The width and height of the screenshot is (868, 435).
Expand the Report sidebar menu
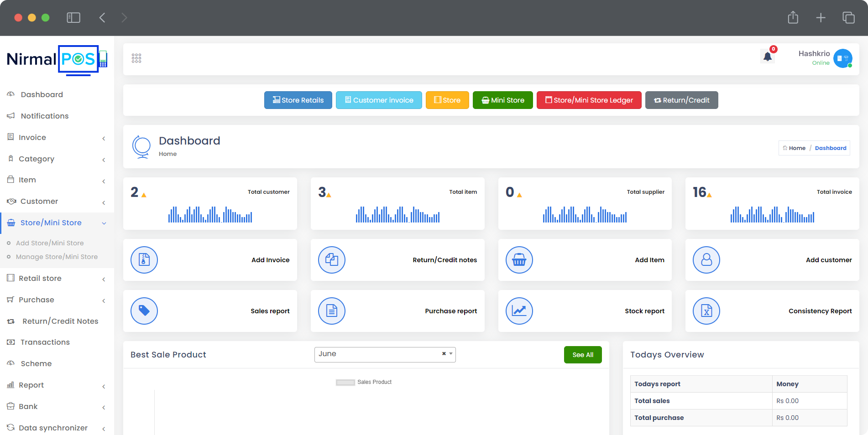(x=57, y=385)
